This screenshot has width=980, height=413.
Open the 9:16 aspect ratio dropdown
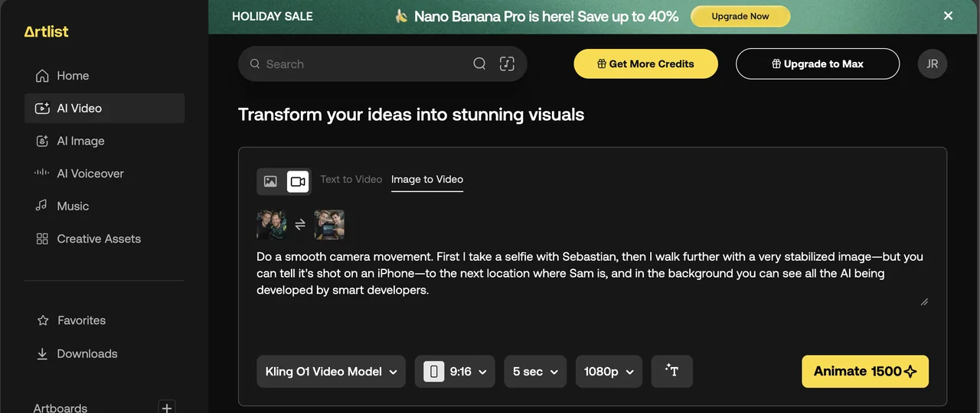[455, 371]
